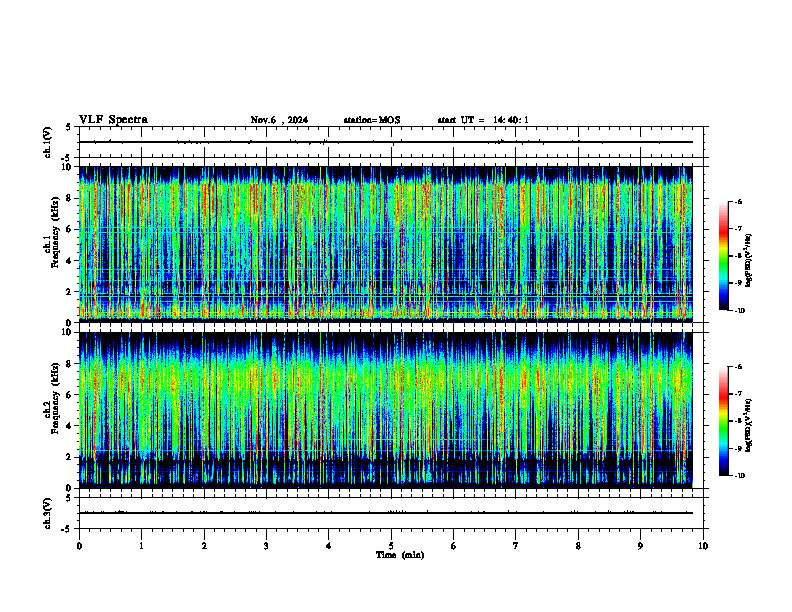792x612 pixels.
Task: Click the "-6" label on ch.1 color scale
Action: pos(738,202)
